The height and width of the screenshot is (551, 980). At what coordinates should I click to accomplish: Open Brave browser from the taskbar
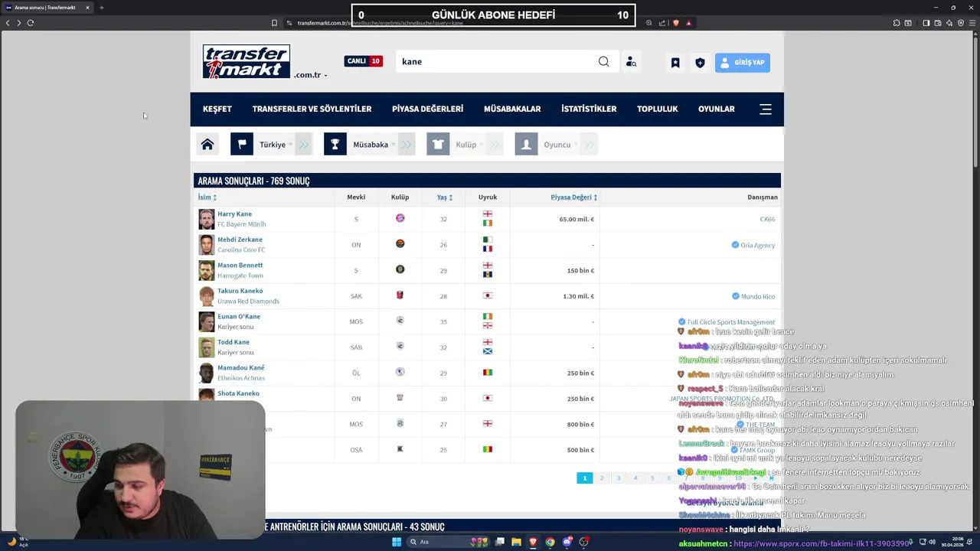pos(533,542)
